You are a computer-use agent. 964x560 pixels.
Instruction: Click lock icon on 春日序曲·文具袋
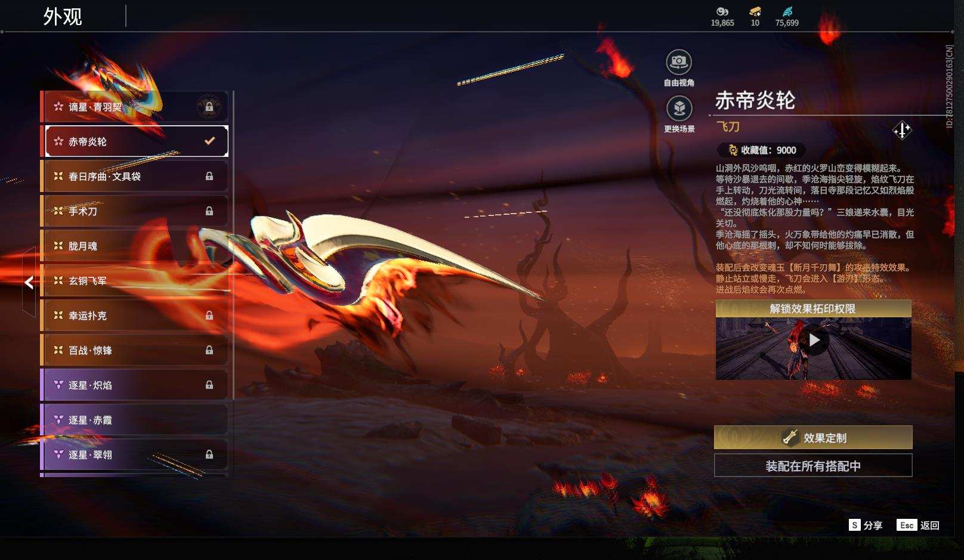tap(209, 176)
